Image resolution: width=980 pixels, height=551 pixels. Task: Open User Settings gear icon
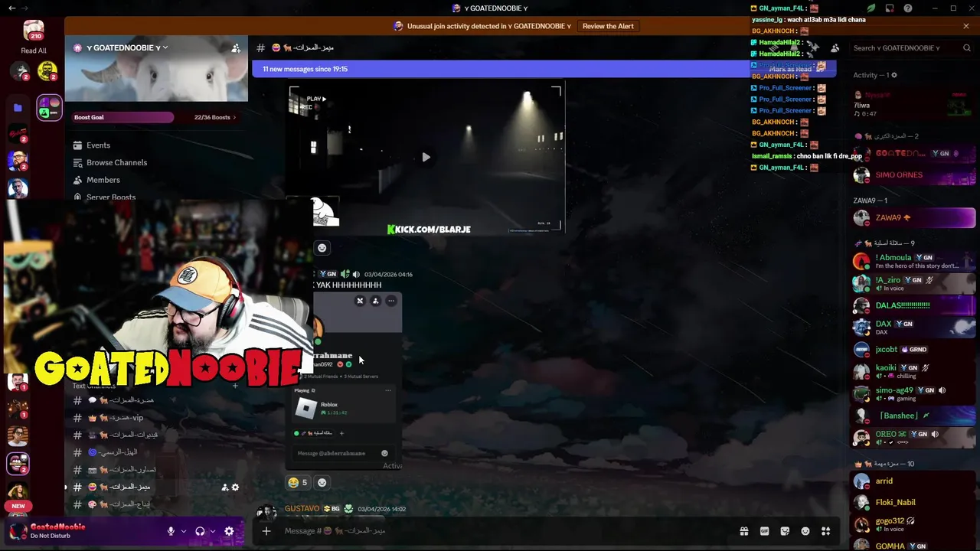point(229,531)
